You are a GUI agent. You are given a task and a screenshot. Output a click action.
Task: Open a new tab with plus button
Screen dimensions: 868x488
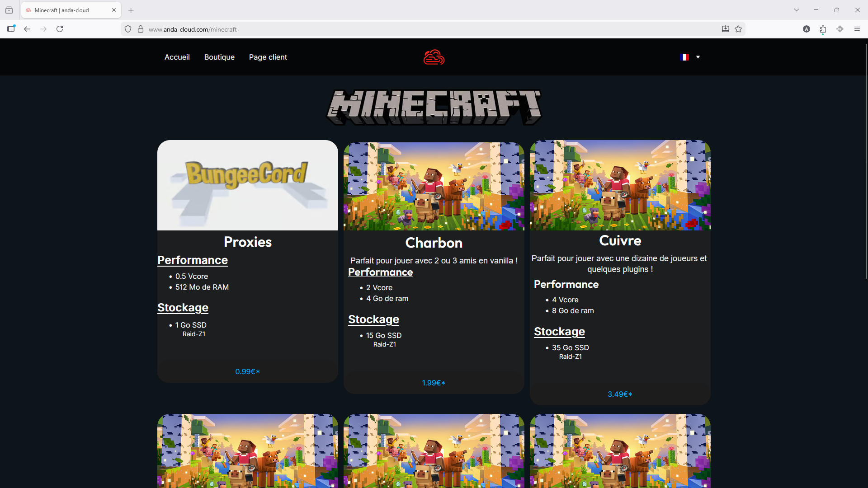[x=131, y=10]
